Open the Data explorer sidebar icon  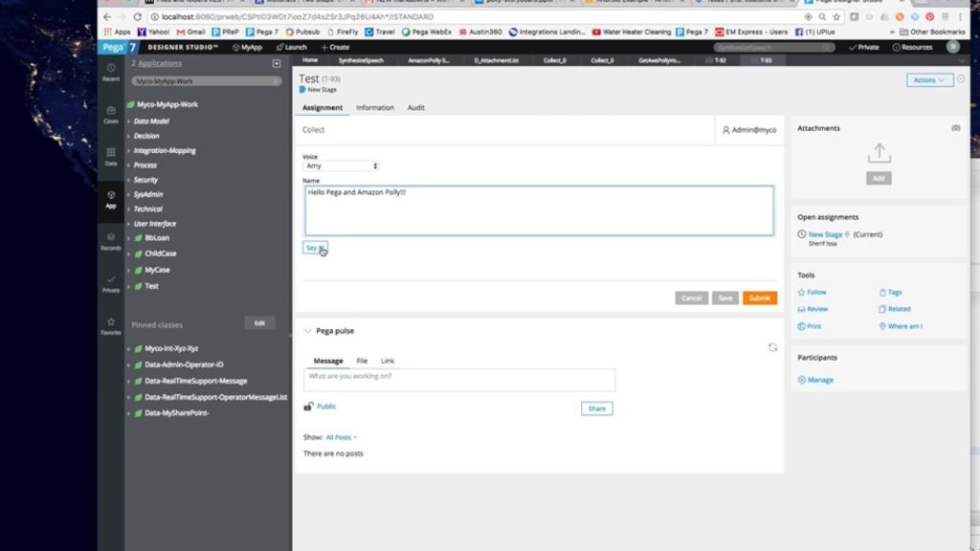[111, 155]
